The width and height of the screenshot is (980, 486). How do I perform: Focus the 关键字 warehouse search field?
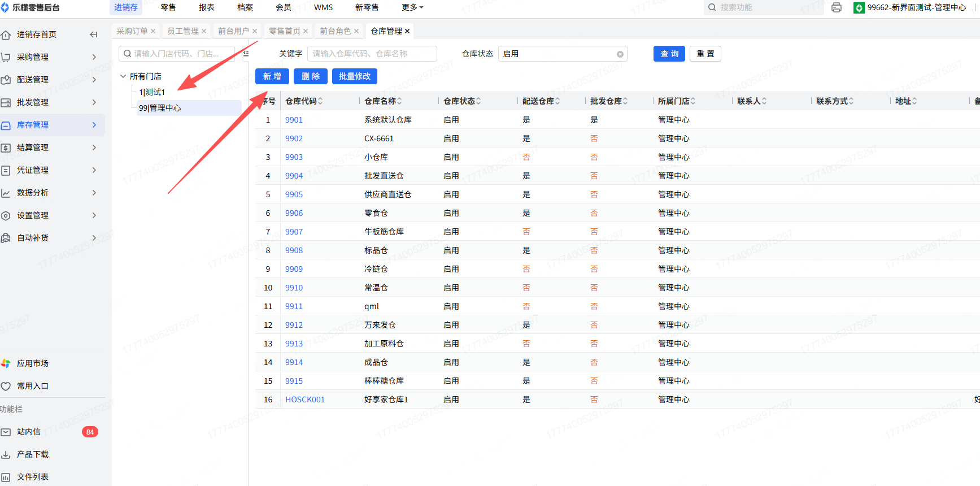point(372,54)
